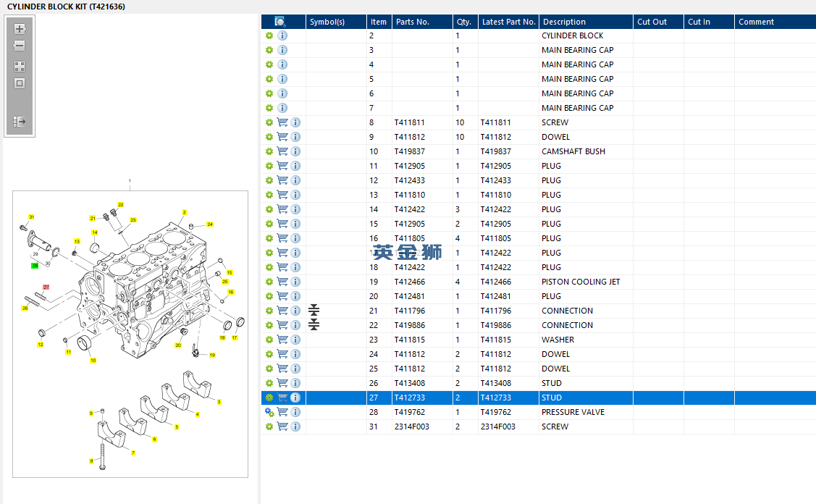Select callout 28 highlighted green in diagram
The height and width of the screenshot is (504, 816).
pyautogui.click(x=35, y=266)
